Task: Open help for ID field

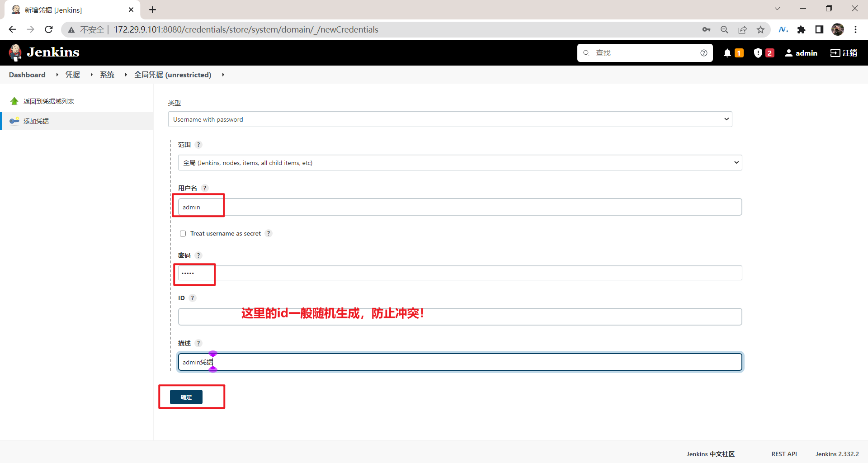Action: tap(193, 298)
